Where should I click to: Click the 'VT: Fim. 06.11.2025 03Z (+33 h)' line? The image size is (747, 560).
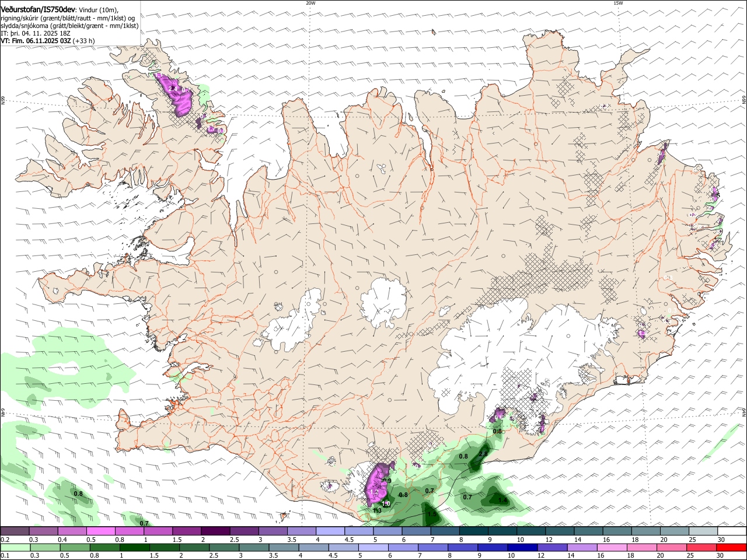pos(48,41)
